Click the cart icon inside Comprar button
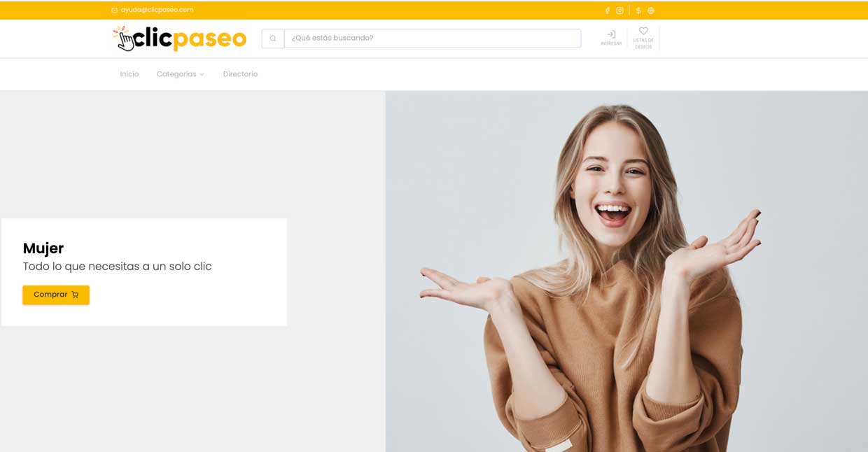The width and height of the screenshot is (868, 452). [x=75, y=295]
